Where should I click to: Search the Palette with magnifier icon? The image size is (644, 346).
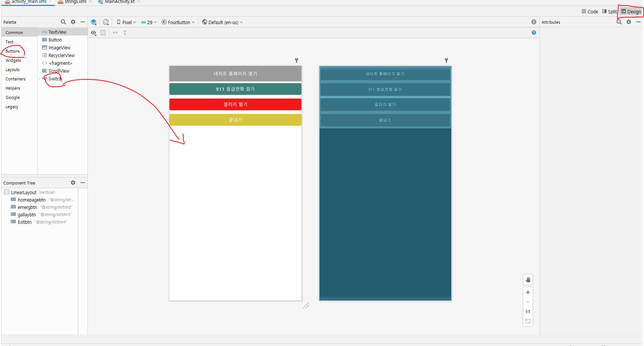63,22
